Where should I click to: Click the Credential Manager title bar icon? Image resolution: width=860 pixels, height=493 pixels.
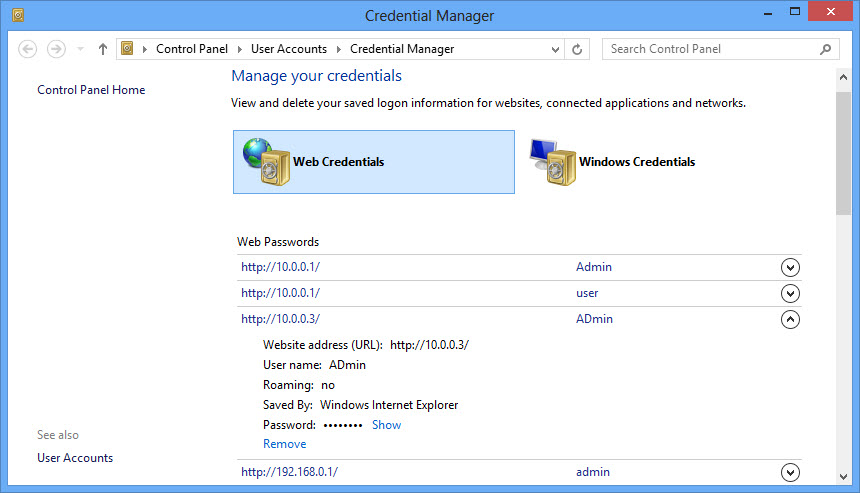18,15
